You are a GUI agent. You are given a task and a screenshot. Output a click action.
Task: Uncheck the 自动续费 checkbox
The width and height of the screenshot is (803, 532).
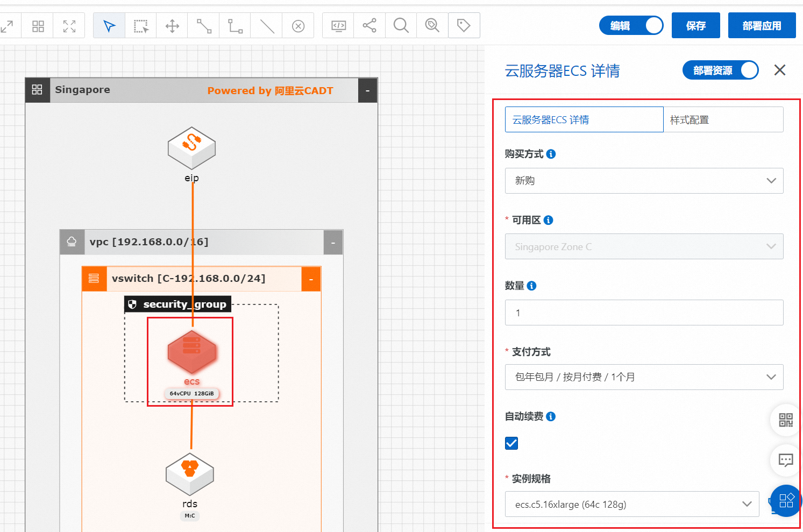coord(511,443)
